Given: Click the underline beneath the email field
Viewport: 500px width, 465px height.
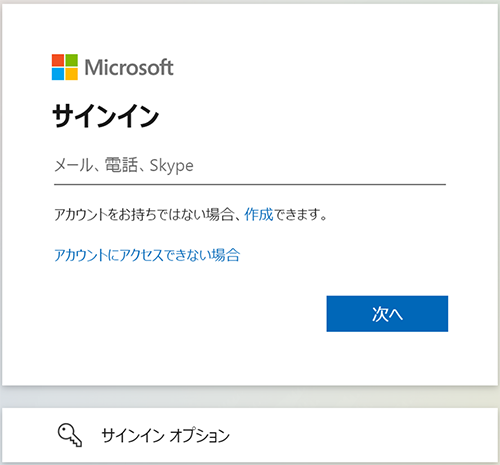Looking at the screenshot, I should pyautogui.click(x=250, y=184).
